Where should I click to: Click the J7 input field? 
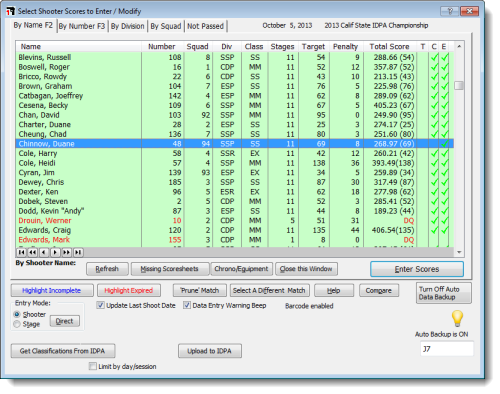[x=446, y=349]
